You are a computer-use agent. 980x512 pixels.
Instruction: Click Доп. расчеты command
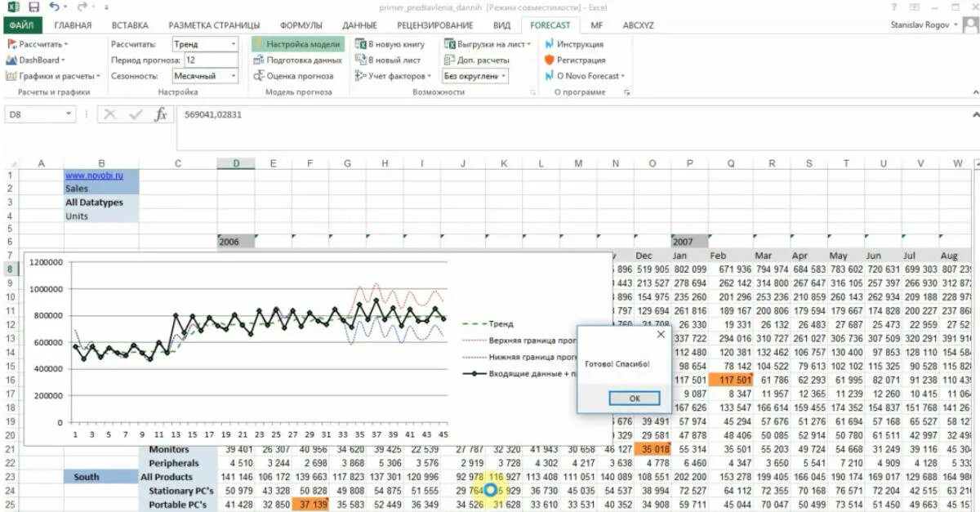pos(477,60)
